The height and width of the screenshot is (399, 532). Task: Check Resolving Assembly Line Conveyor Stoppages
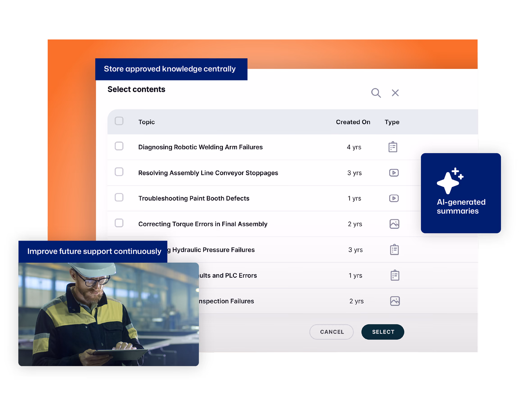click(119, 172)
